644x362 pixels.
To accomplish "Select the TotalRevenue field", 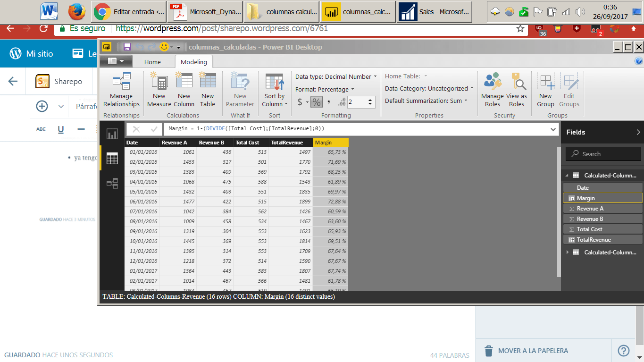I will [603, 240].
